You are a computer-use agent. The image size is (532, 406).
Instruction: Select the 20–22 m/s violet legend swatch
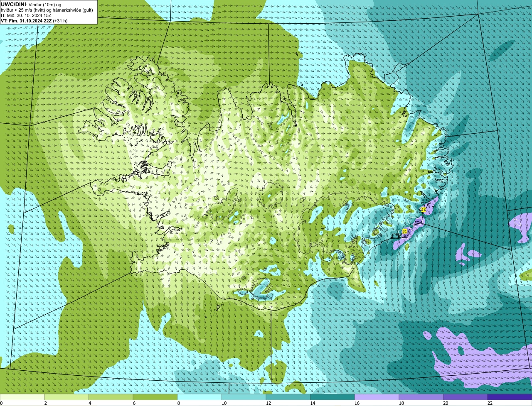click(x=465, y=397)
